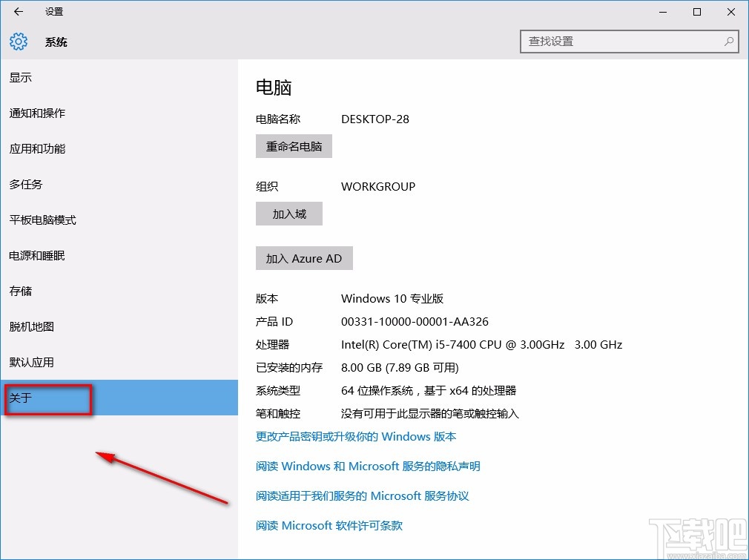
Task: Open 默认应用 settings
Action: point(32,362)
